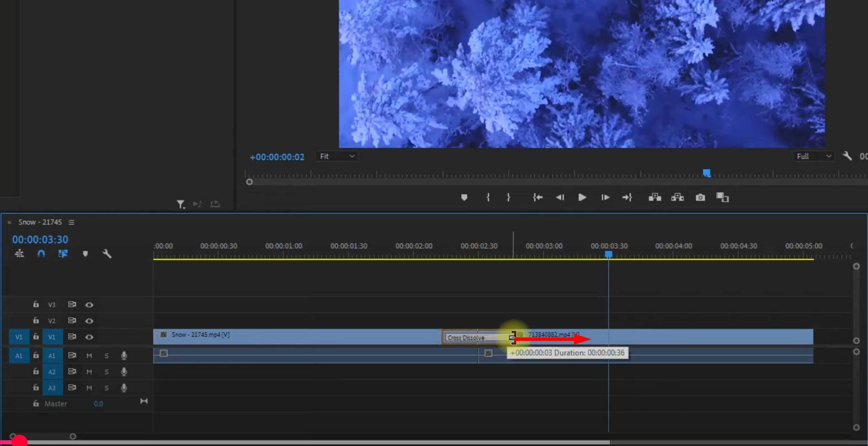Toggle lock on track V3
The image size is (868, 446).
36,305
